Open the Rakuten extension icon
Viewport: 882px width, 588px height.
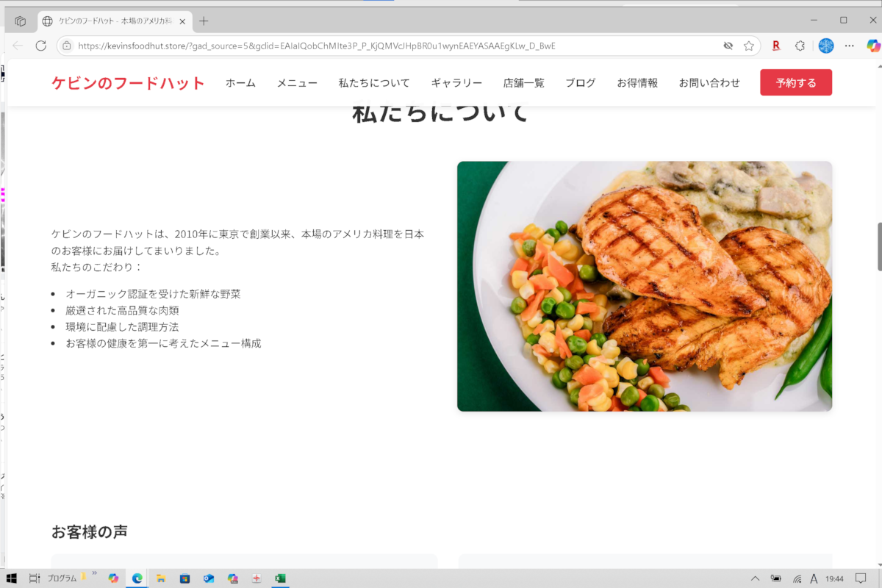click(775, 46)
